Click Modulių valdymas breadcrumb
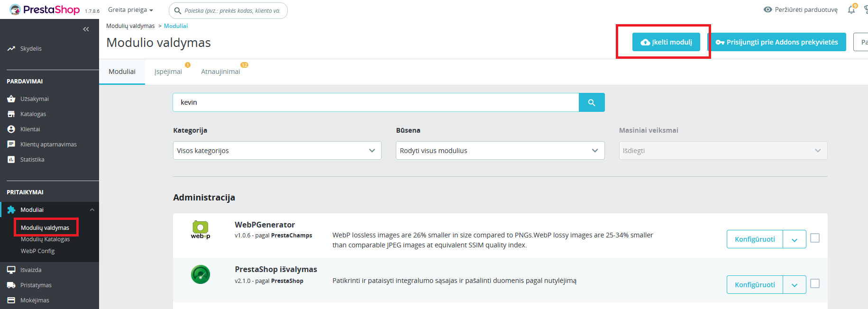The width and height of the screenshot is (868, 309). coord(130,26)
